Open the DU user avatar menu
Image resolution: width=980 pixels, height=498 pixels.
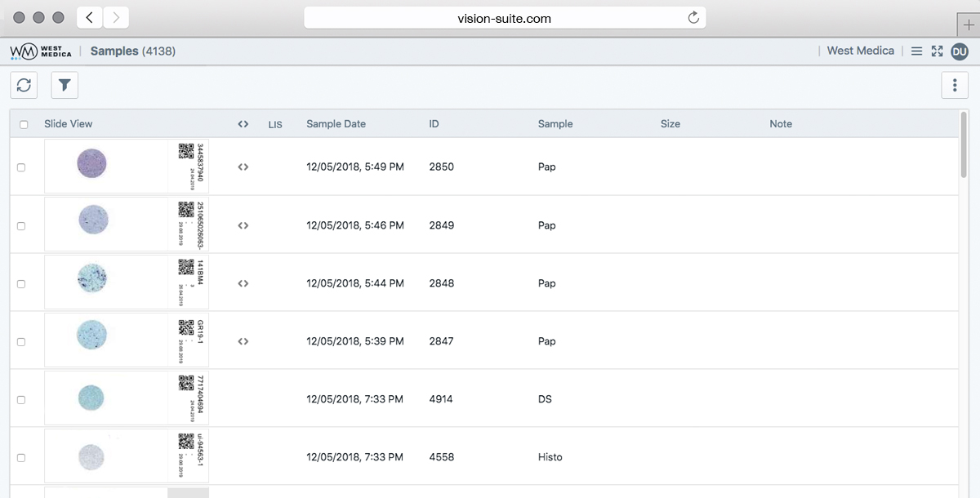[x=960, y=51]
